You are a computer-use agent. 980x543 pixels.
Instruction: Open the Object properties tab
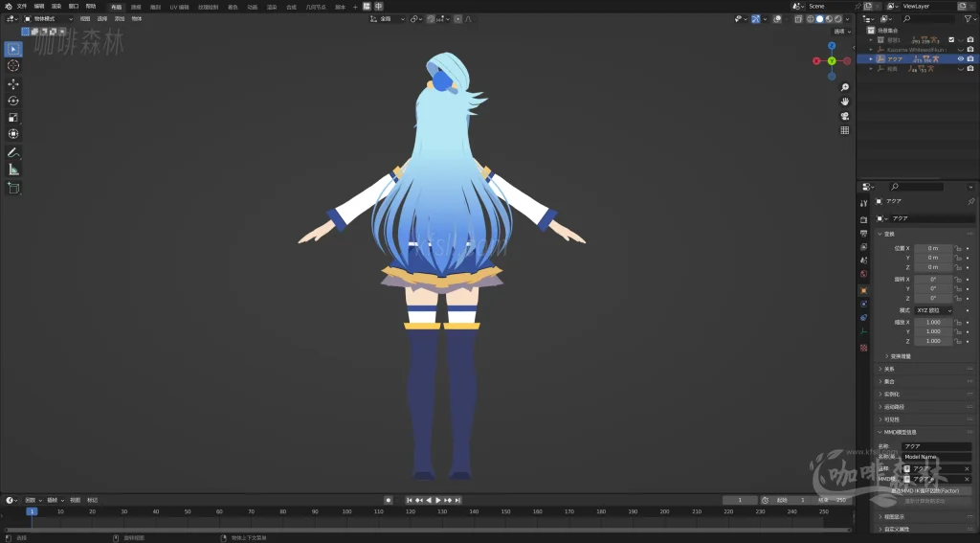(864, 290)
